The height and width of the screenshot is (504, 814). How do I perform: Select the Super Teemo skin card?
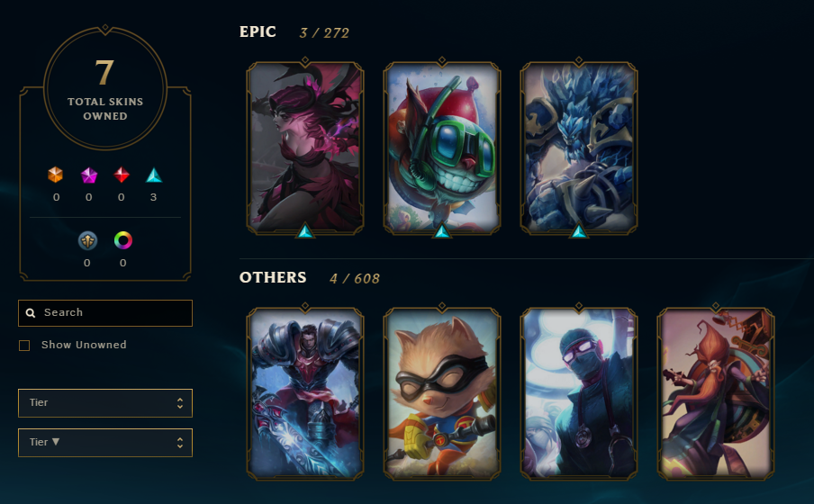pos(442,393)
